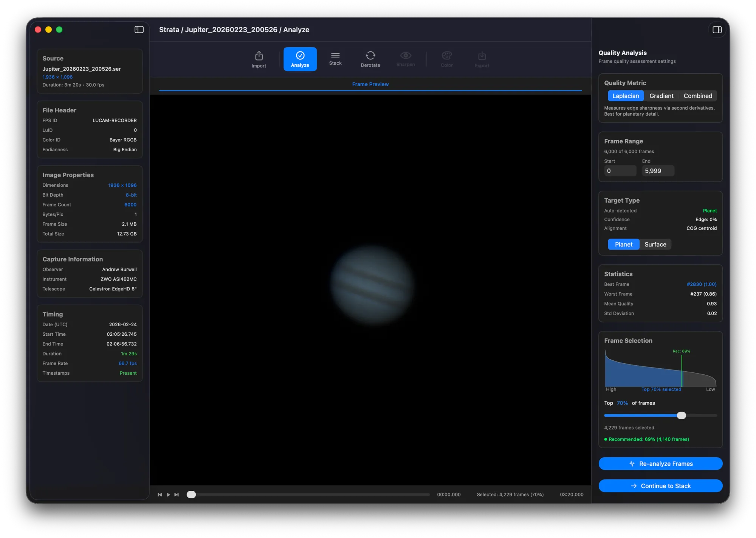Click Re-analyze Frames
This screenshot has height=538, width=756.
pos(660,464)
